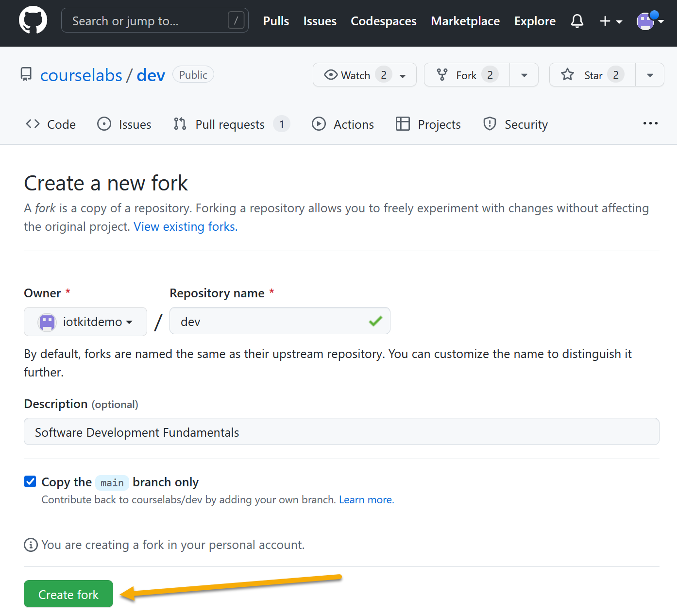
Task: Open the user avatar menu
Action: (650, 21)
